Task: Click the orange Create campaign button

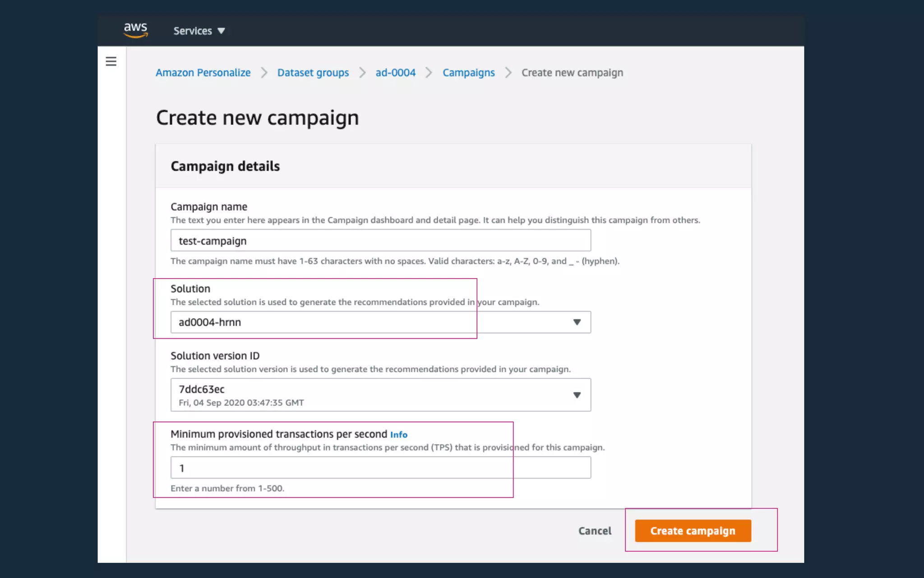Action: 693,531
